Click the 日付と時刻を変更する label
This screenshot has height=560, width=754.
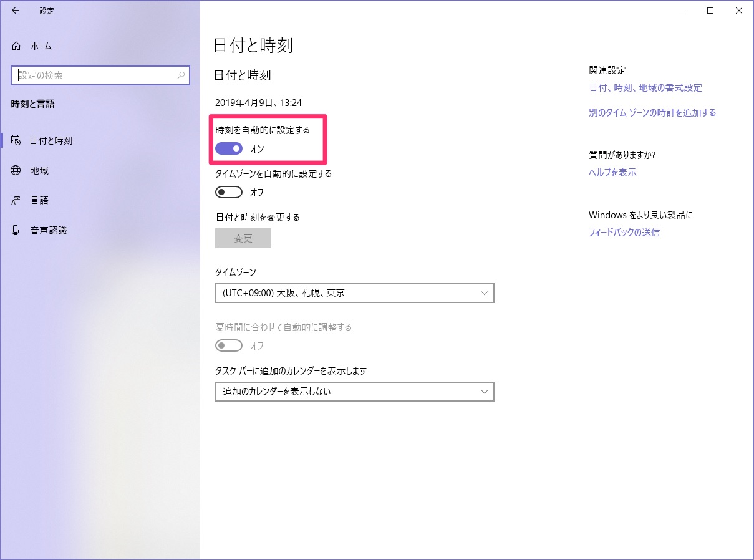[258, 217]
